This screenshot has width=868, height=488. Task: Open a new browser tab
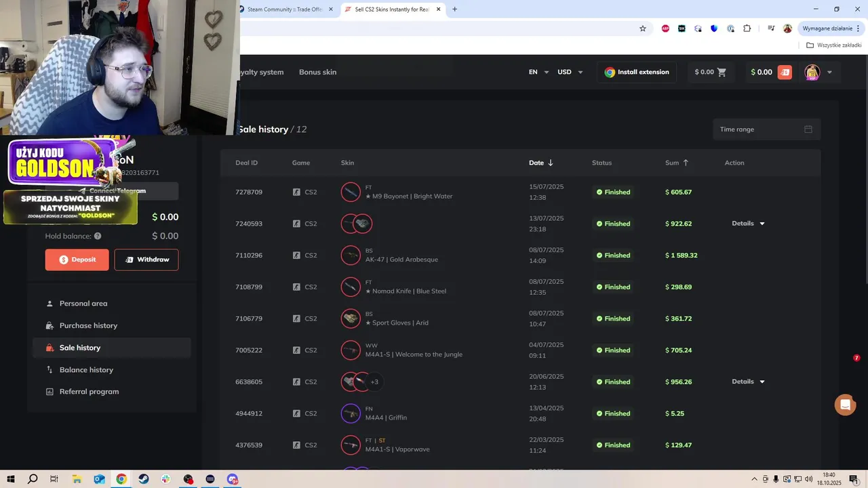click(454, 9)
